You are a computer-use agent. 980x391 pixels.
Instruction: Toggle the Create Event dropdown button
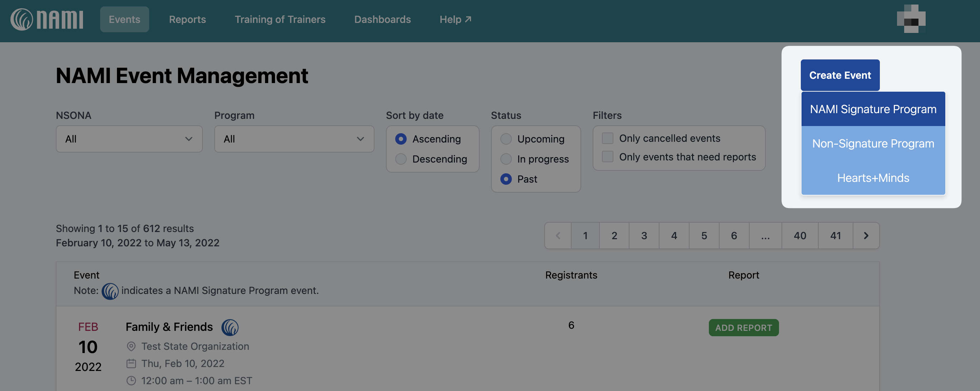coord(840,75)
